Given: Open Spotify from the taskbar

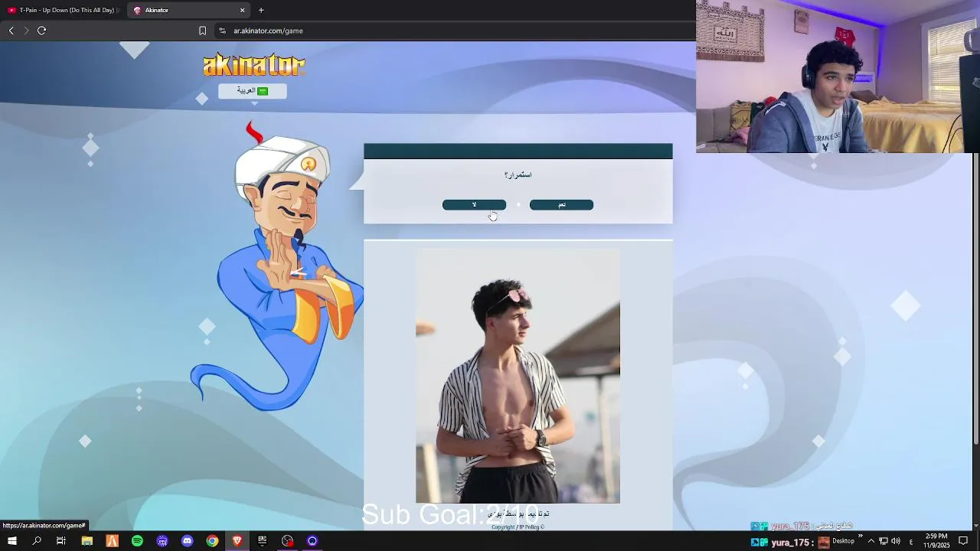Looking at the screenshot, I should [x=137, y=541].
